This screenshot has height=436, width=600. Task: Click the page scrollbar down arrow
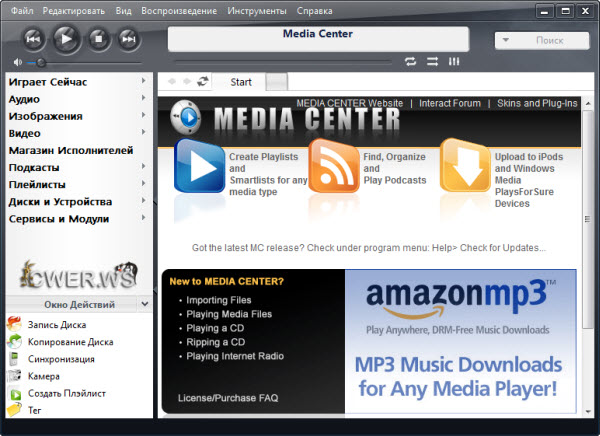pos(587,412)
